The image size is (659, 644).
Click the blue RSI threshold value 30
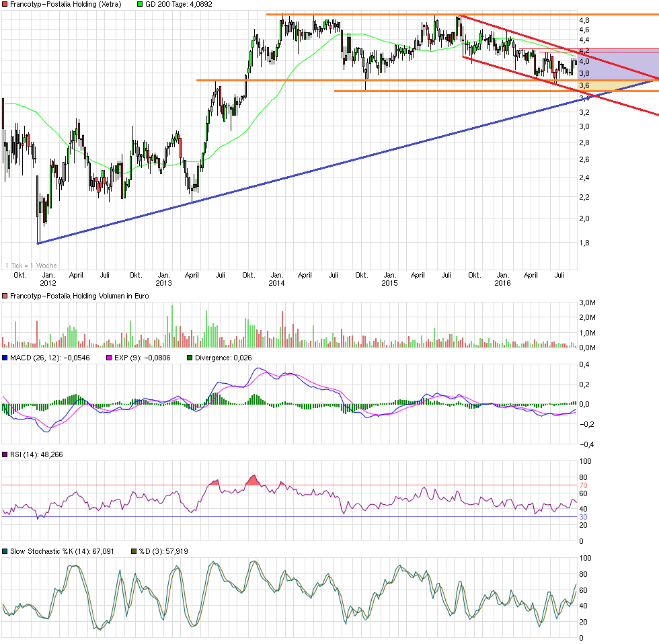pyautogui.click(x=584, y=517)
